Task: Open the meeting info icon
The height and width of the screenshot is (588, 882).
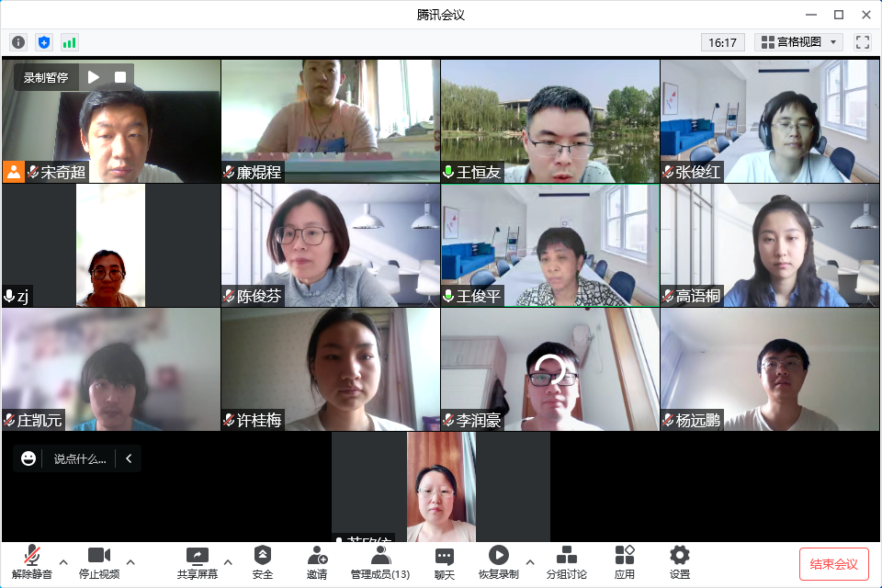Action: (x=18, y=42)
